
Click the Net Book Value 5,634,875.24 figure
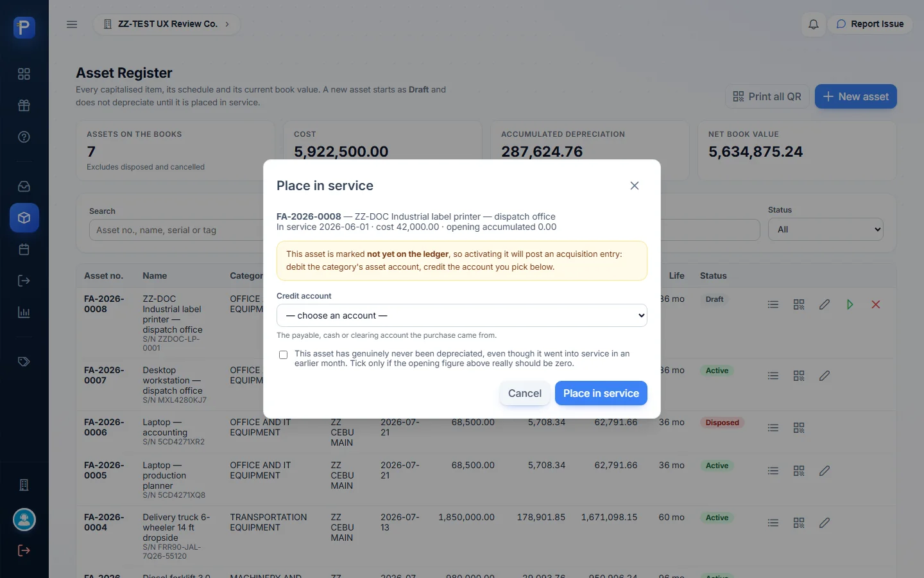tap(756, 152)
